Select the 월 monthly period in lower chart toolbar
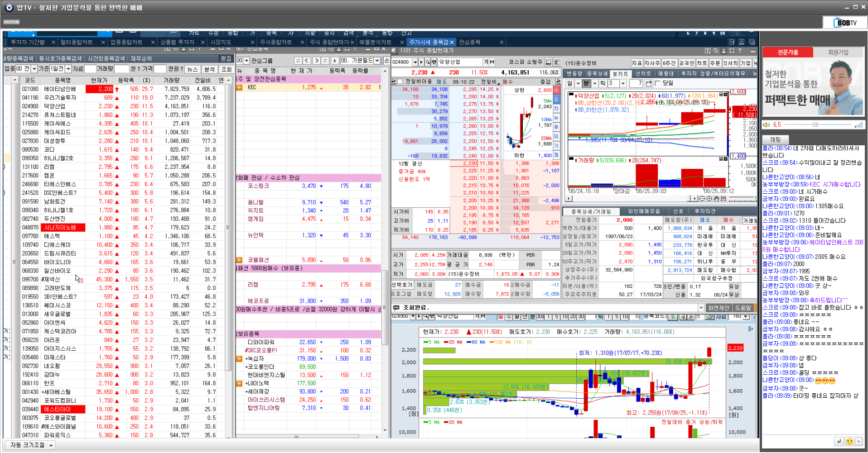This screenshot has height=453, width=868. 517,317
